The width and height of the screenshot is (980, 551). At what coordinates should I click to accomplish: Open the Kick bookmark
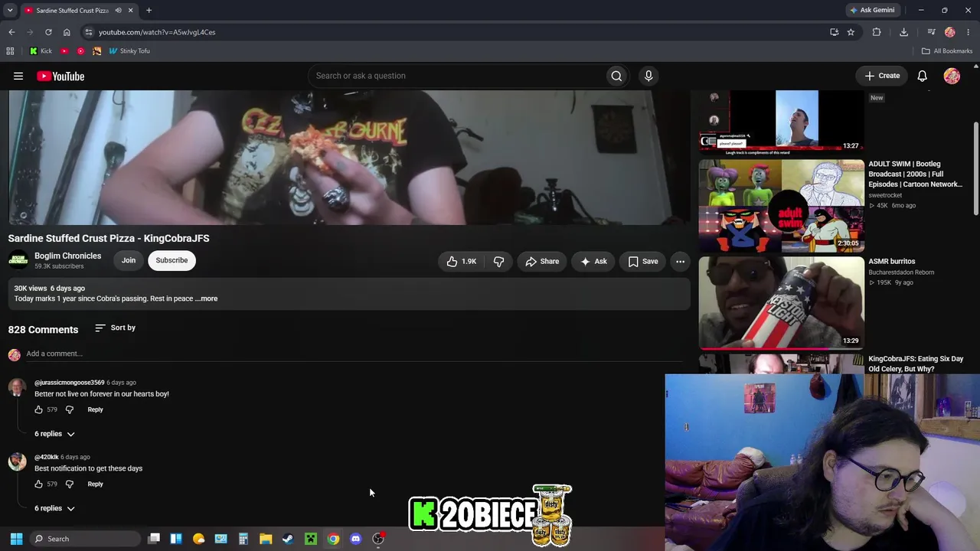(41, 51)
